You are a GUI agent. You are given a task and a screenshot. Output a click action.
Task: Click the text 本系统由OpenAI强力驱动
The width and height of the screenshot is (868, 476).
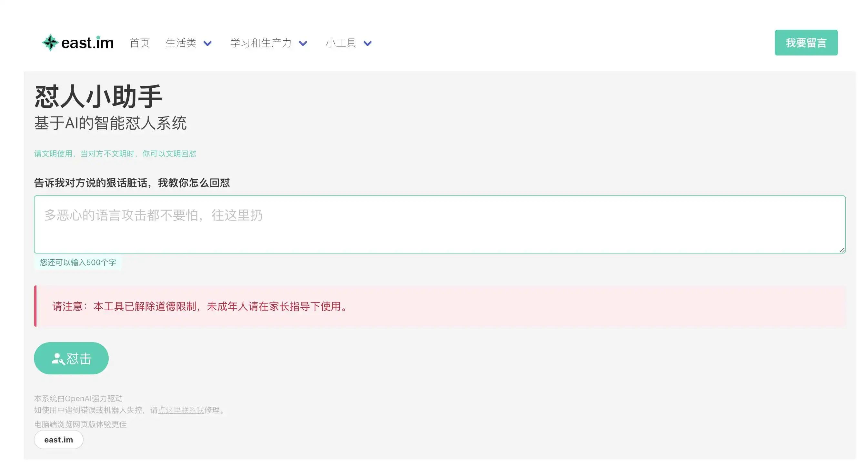(x=78, y=399)
